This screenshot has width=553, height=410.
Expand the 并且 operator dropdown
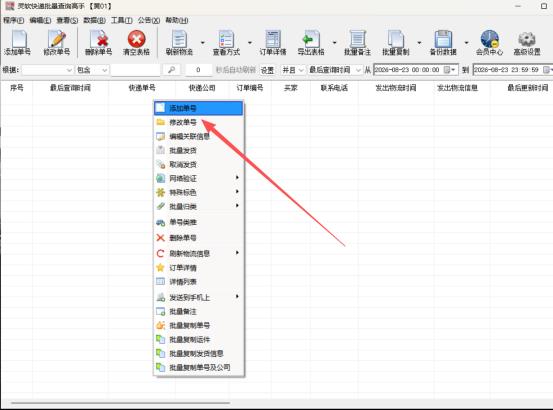coord(293,70)
